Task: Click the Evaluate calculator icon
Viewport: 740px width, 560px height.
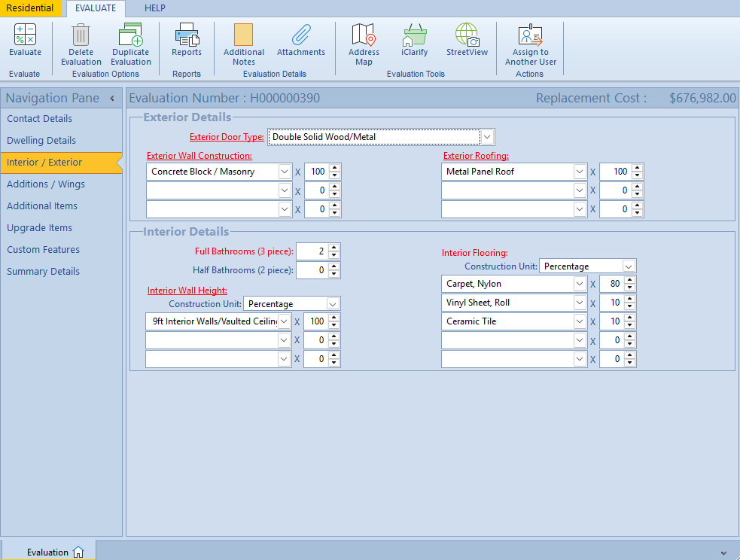Action: [25, 35]
